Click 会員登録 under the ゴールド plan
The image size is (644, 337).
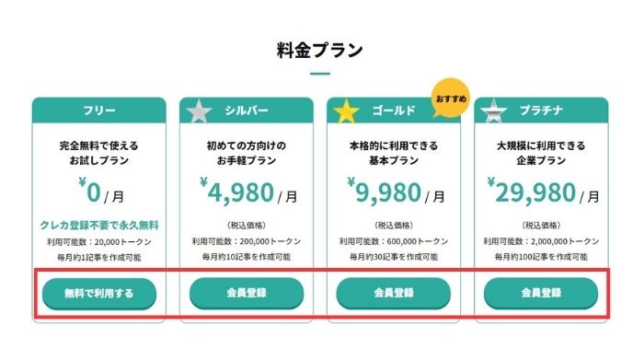(394, 293)
